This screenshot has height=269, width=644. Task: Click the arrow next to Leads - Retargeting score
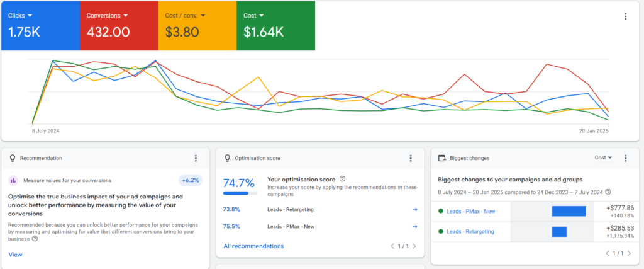[x=414, y=209]
